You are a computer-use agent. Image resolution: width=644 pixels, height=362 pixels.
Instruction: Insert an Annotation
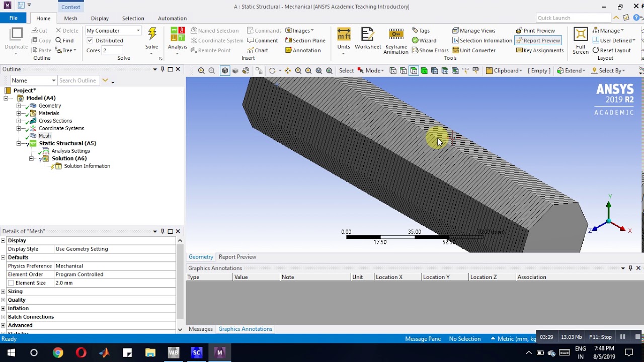click(303, 50)
